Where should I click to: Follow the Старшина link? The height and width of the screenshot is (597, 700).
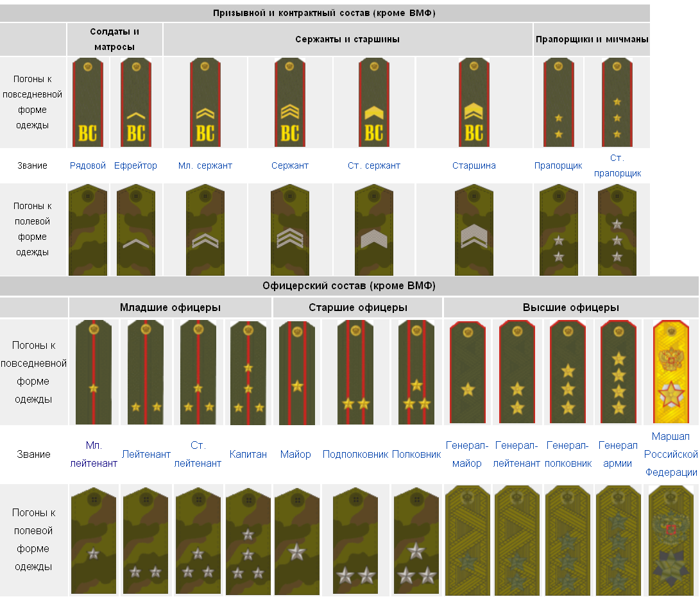pos(474,165)
